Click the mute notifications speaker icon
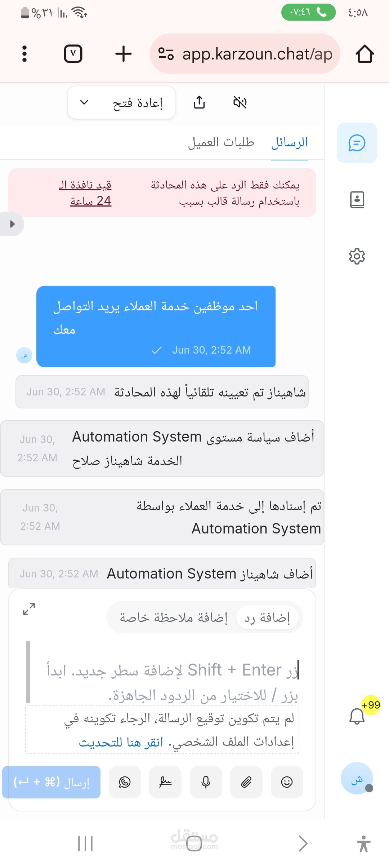This screenshot has width=389, height=868. point(240,103)
